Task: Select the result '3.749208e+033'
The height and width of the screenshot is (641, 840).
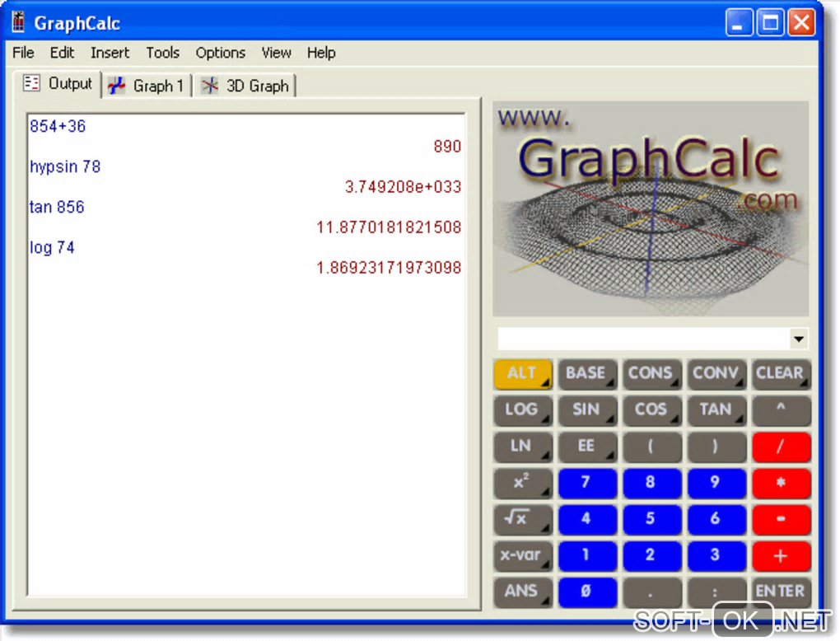Action: click(x=403, y=187)
